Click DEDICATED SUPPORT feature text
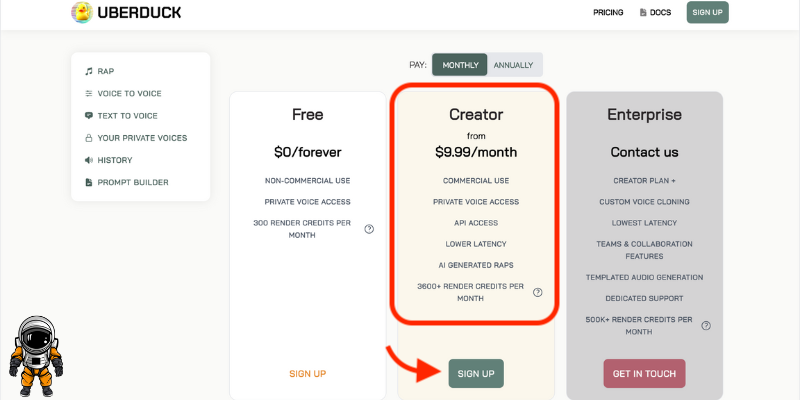The height and width of the screenshot is (400, 800). coord(644,298)
